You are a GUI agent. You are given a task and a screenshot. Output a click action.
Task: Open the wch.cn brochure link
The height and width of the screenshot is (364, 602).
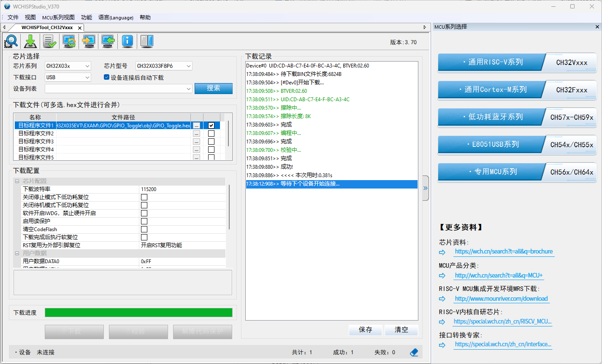[504, 251]
